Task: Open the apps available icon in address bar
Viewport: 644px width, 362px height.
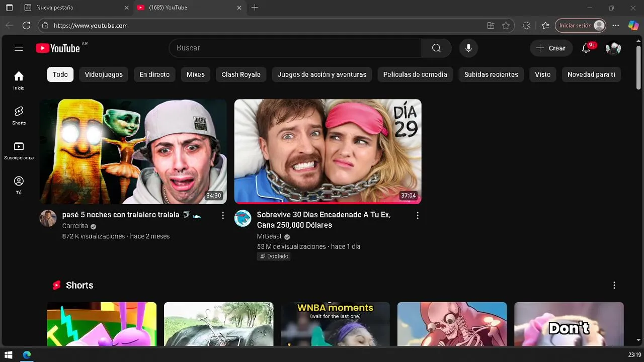Action: [x=491, y=26]
